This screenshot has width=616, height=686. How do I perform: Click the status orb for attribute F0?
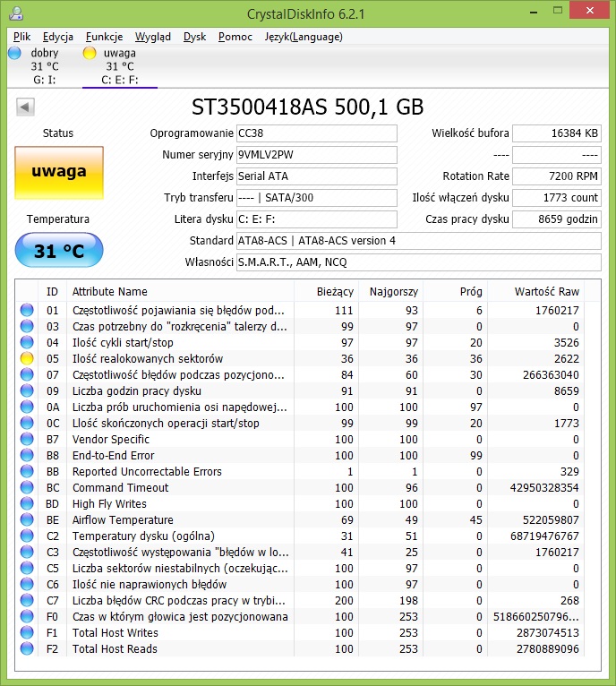[x=27, y=616]
